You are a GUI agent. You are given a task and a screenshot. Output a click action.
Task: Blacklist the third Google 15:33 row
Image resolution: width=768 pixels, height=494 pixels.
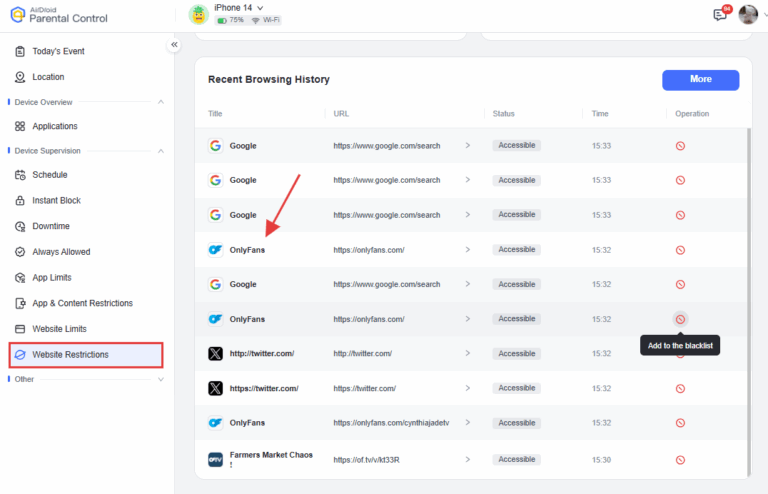(x=680, y=215)
